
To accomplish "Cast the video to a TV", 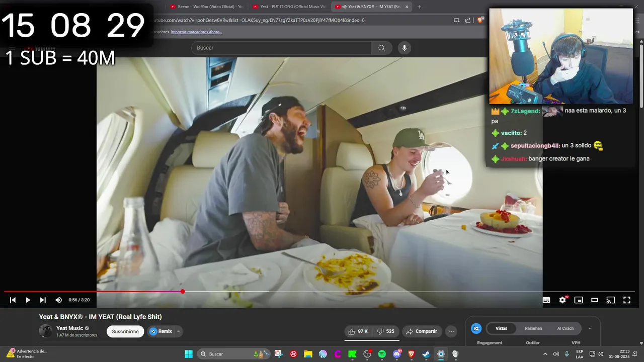I will click(x=611, y=300).
